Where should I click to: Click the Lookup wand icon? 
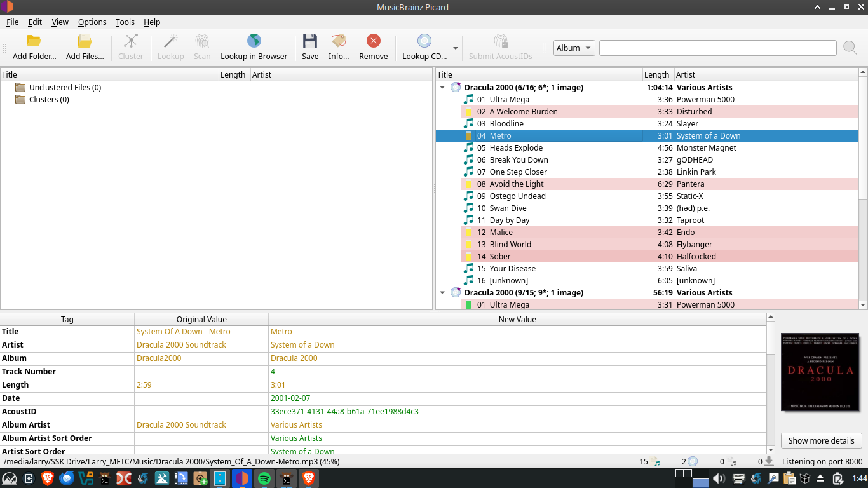pos(170,41)
